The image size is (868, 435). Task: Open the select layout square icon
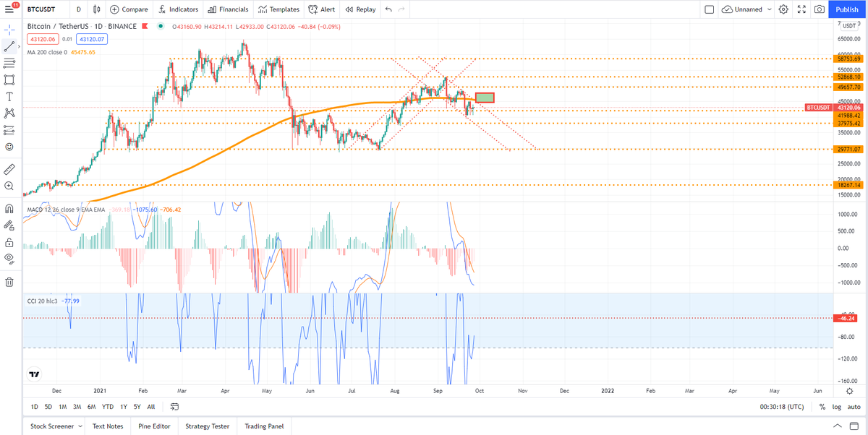click(x=709, y=9)
